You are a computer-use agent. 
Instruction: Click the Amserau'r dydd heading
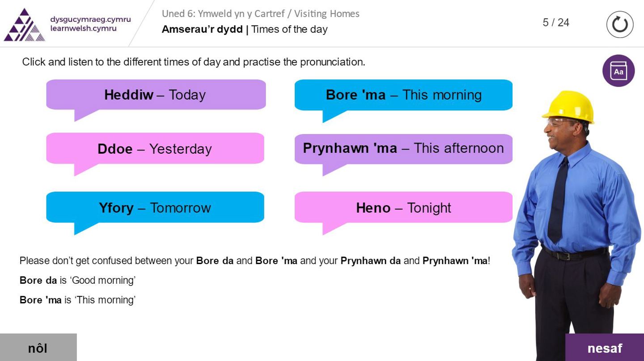click(245, 29)
